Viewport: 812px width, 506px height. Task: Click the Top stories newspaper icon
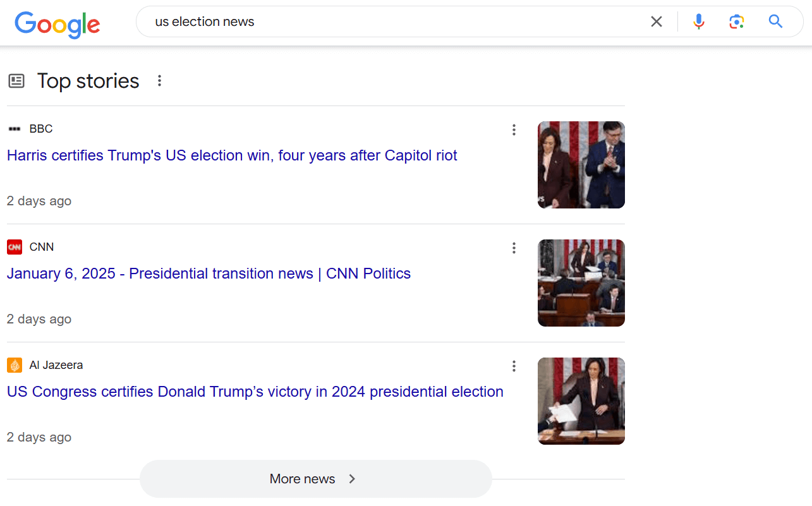pyautogui.click(x=16, y=80)
